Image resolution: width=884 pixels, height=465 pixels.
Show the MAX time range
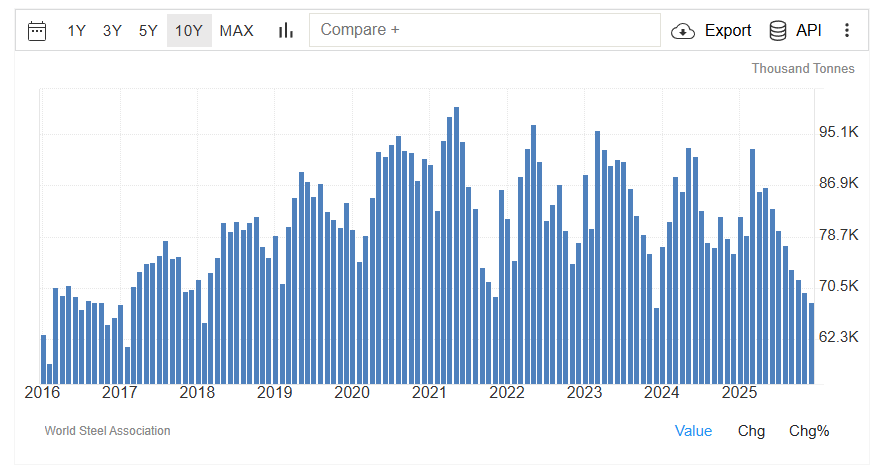click(236, 30)
